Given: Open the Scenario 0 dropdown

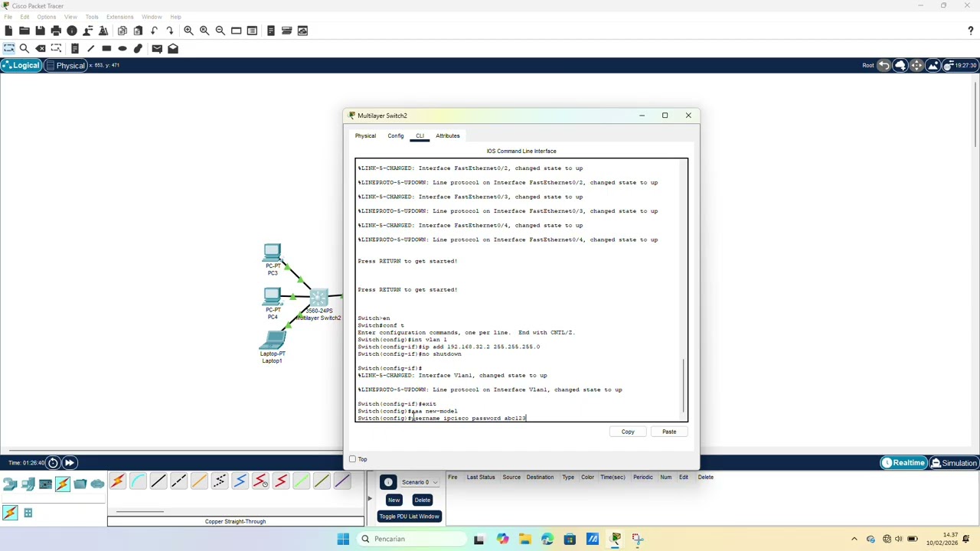Looking at the screenshot, I should [419, 482].
